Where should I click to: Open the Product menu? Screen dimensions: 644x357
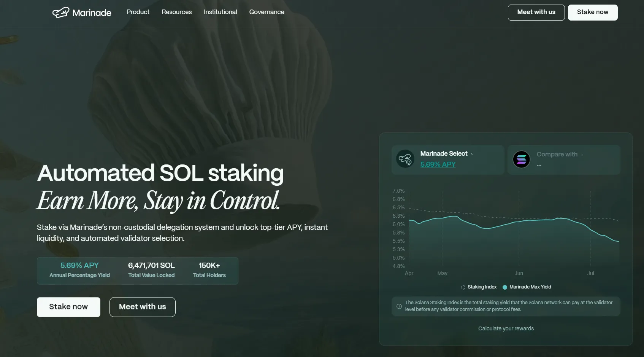point(138,12)
